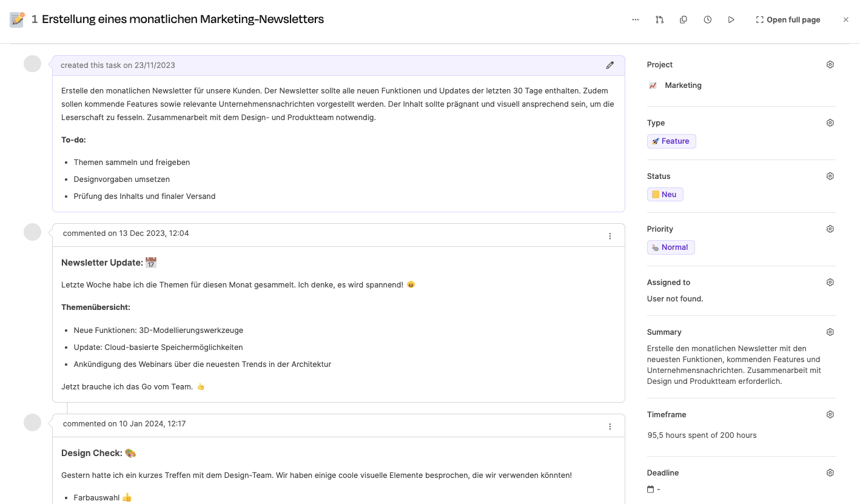Click Open full page button
This screenshot has width=860, height=504.
tap(788, 19)
